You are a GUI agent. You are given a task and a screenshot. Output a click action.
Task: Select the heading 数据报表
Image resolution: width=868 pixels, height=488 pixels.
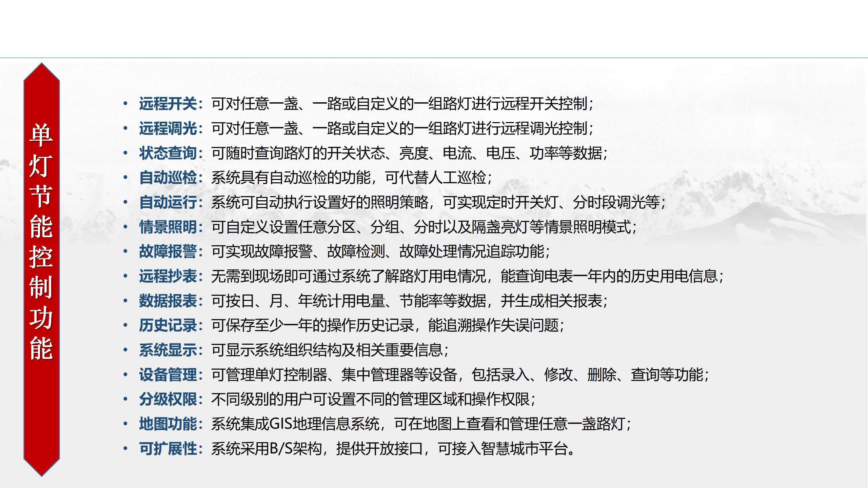(168, 301)
